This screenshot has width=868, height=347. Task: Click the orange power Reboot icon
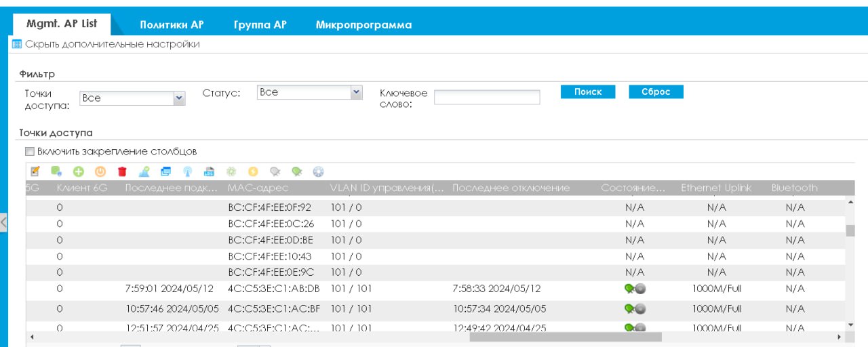click(100, 172)
